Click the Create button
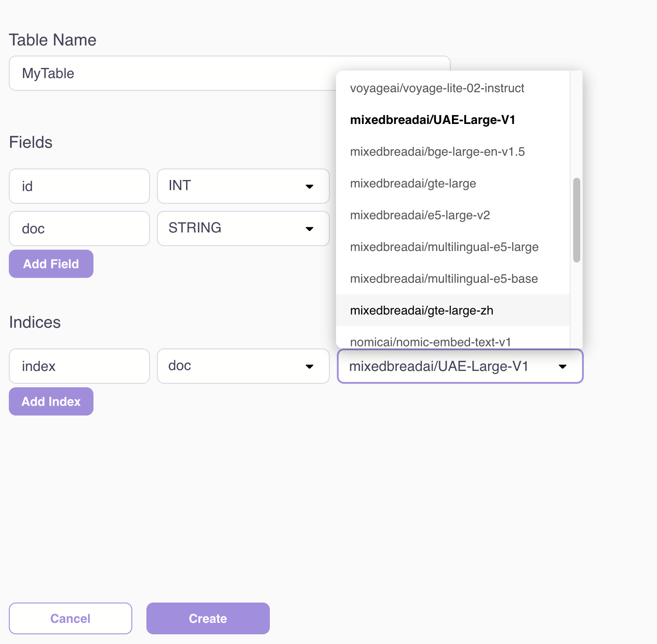 [208, 618]
